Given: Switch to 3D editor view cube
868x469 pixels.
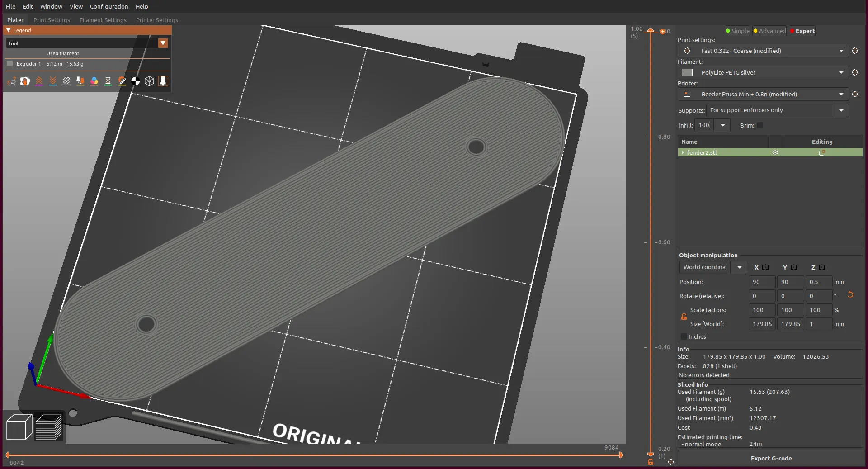Looking at the screenshot, I should (19, 427).
